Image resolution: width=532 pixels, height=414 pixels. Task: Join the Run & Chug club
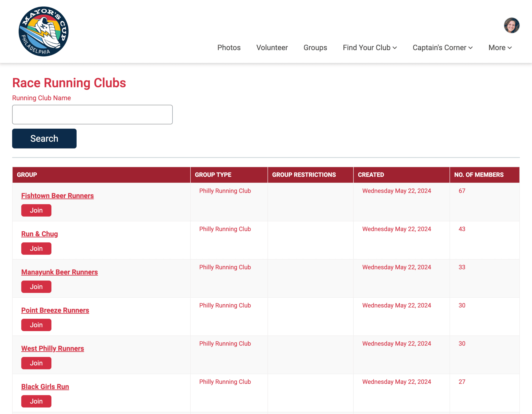[36, 249]
